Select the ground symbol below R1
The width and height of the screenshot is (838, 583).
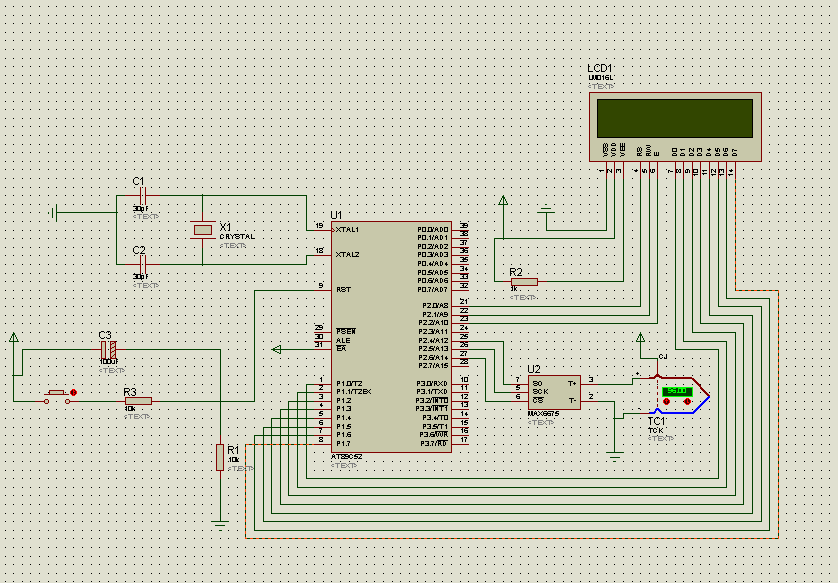coord(220,524)
